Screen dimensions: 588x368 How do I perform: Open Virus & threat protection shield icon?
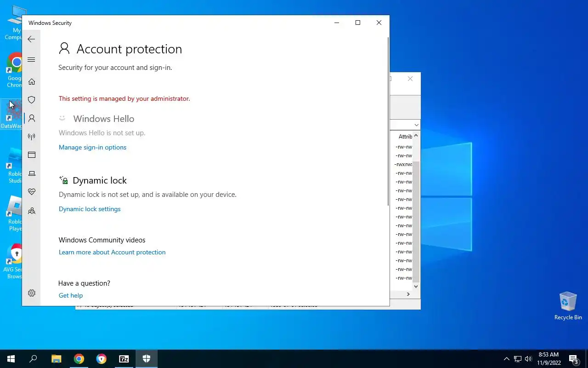point(32,100)
